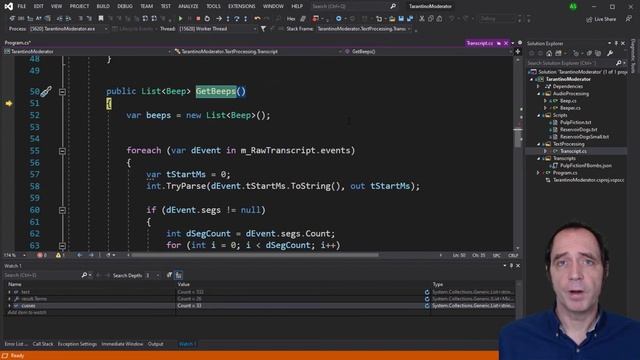Click the Live Share button
Image resolution: width=640 pixels, height=360 pixels.
click(601, 19)
